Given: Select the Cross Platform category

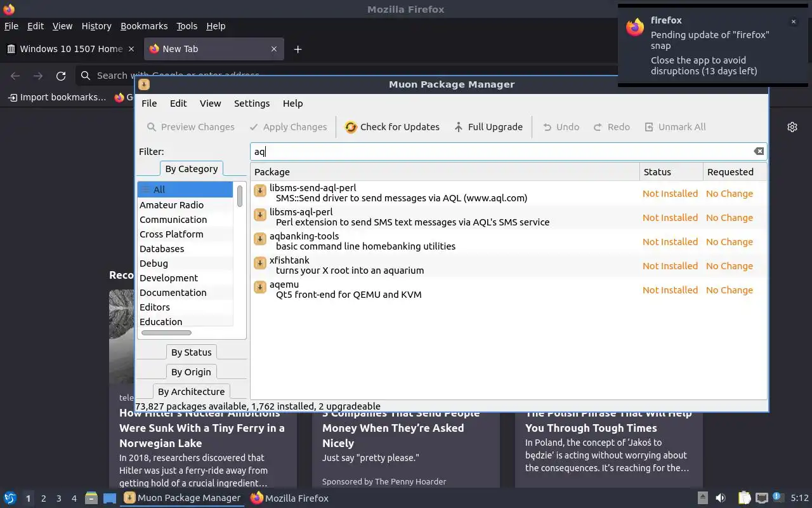Looking at the screenshot, I should point(185,234).
